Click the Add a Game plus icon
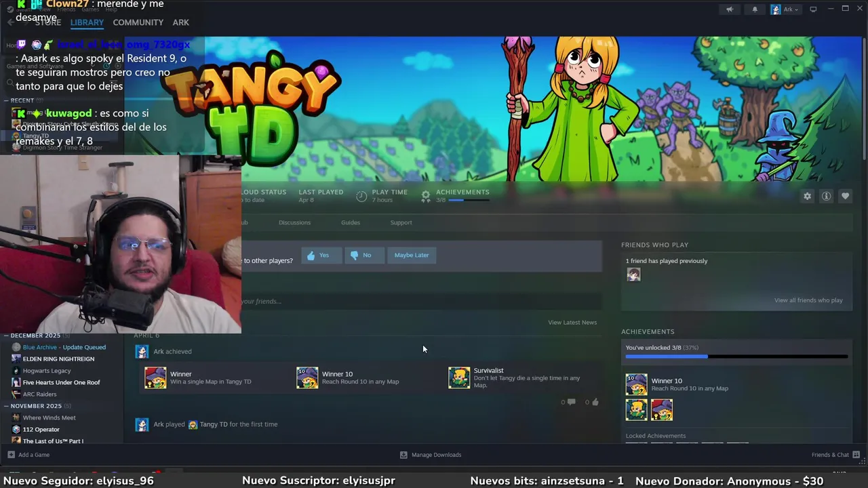 (11, 455)
